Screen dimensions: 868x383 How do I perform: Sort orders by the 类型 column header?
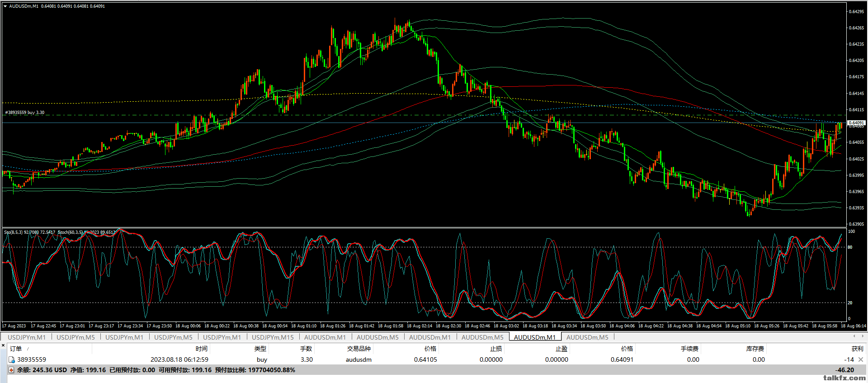coord(260,349)
